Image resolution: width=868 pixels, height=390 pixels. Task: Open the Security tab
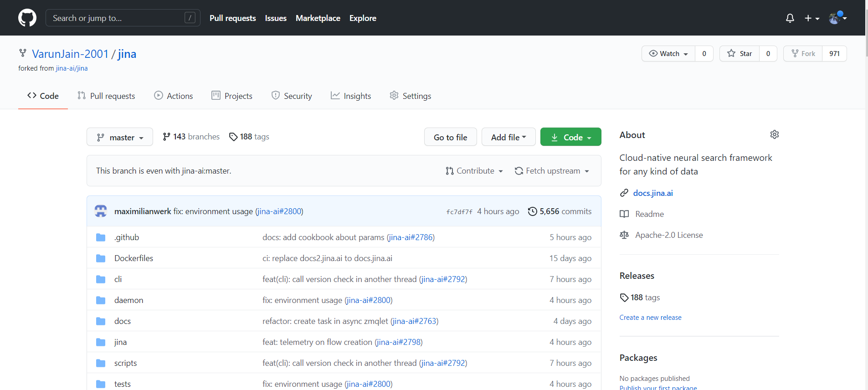(292, 96)
